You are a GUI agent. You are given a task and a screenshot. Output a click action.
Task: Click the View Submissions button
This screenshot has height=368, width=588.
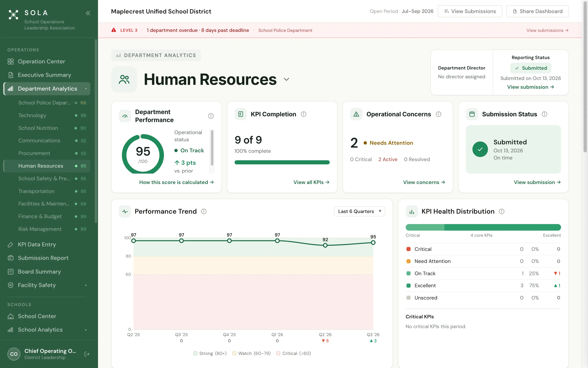[x=470, y=11]
